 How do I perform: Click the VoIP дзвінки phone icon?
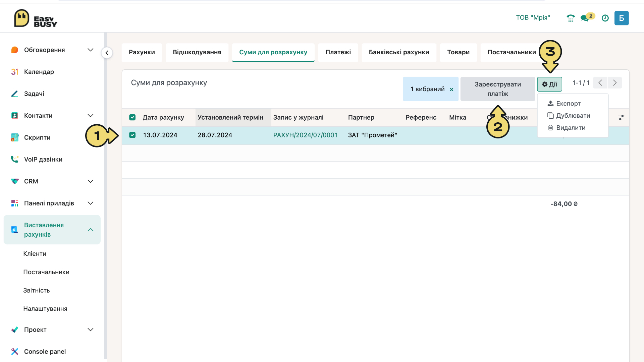pos(15,159)
